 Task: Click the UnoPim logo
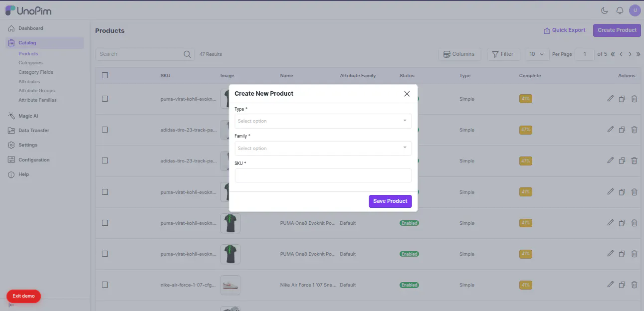pos(28,10)
